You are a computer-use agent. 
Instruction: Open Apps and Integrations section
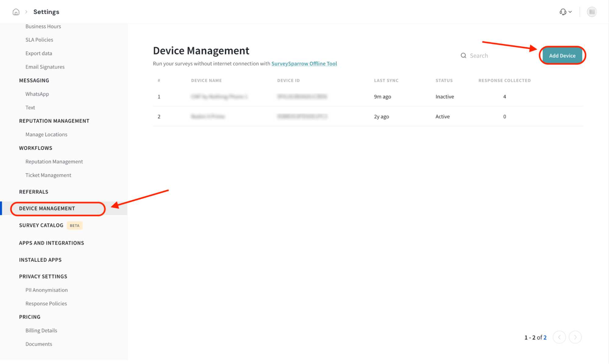click(x=51, y=243)
